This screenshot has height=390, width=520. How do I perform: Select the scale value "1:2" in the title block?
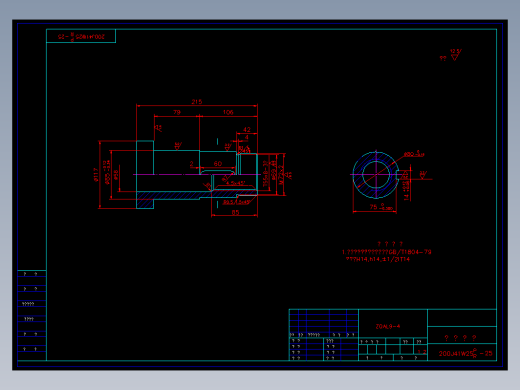[422, 352]
